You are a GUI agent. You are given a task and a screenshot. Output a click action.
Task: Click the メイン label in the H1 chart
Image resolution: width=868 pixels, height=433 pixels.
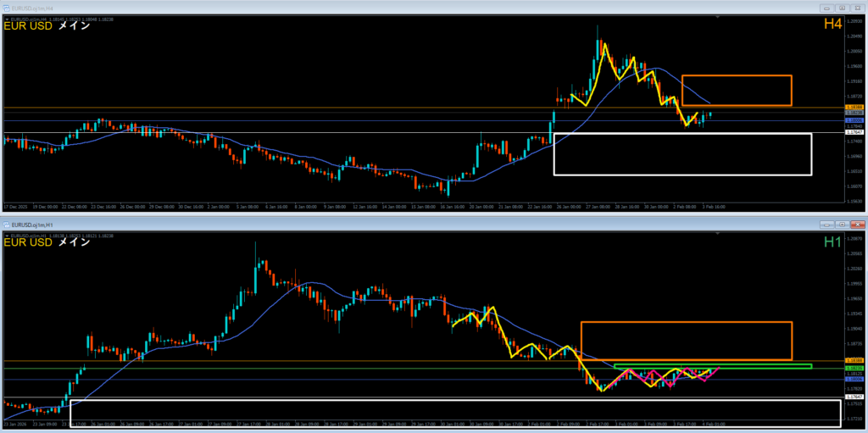click(74, 242)
